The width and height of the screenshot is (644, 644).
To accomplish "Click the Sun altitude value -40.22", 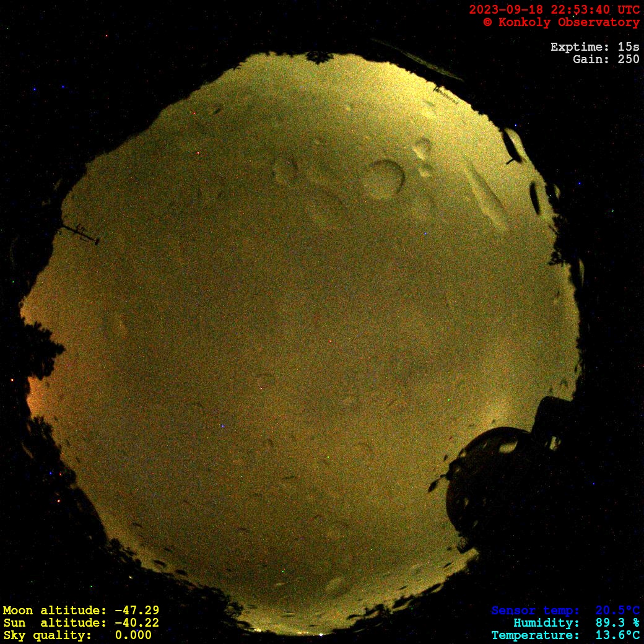I will 137,623.
